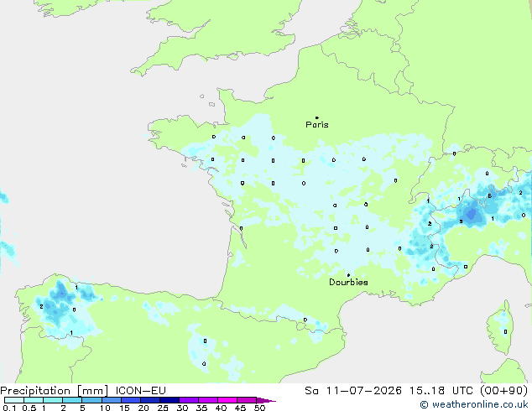Viewport: 532px width, 411px height.
Task: Click the darkest blue precipitation cell in the Alps
Action: pos(472,215)
